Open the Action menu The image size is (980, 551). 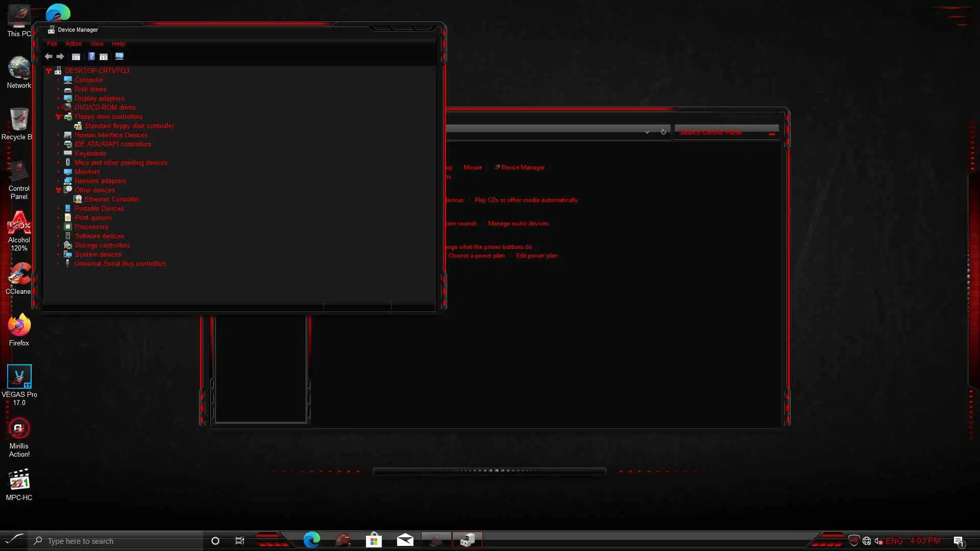(73, 44)
